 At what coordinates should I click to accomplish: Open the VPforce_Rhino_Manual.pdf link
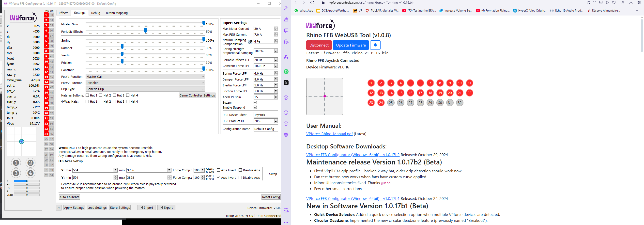click(329, 134)
